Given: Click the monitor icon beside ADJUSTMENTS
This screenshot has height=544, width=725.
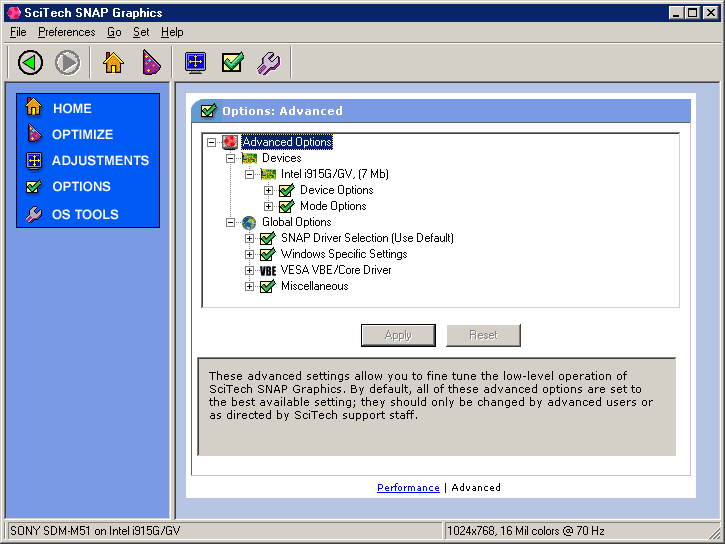Looking at the screenshot, I should click(x=34, y=160).
